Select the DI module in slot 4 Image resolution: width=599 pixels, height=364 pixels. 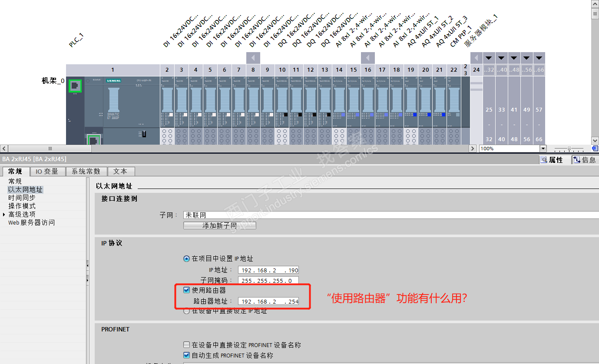195,110
